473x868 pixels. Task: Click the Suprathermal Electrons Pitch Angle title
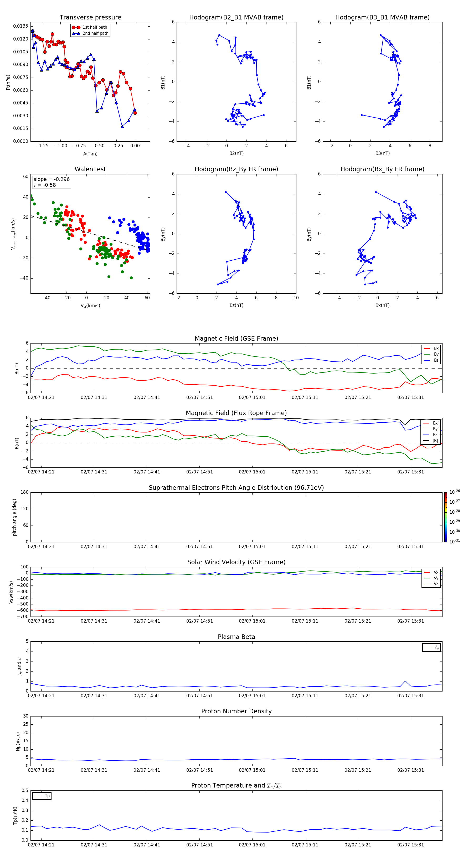click(236, 488)
